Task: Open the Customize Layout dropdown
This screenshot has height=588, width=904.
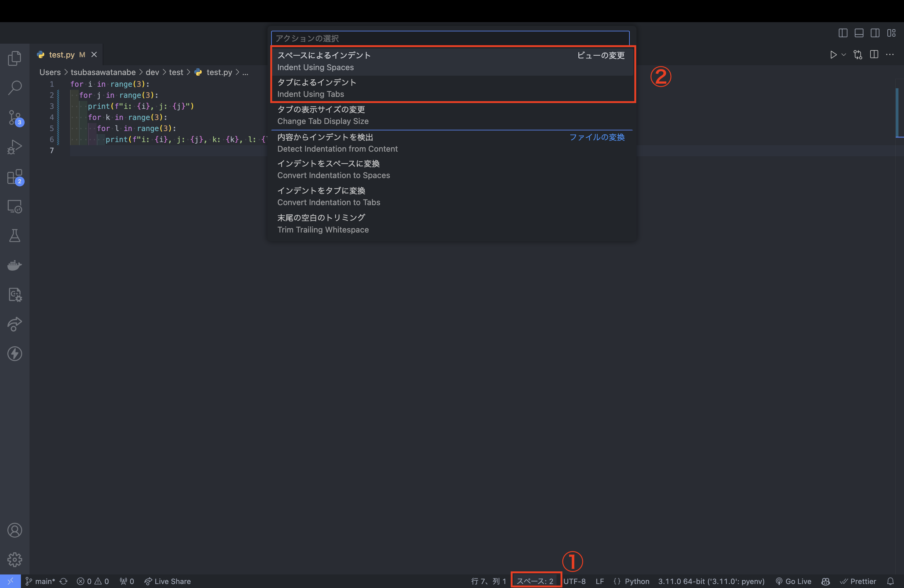Action: click(891, 33)
